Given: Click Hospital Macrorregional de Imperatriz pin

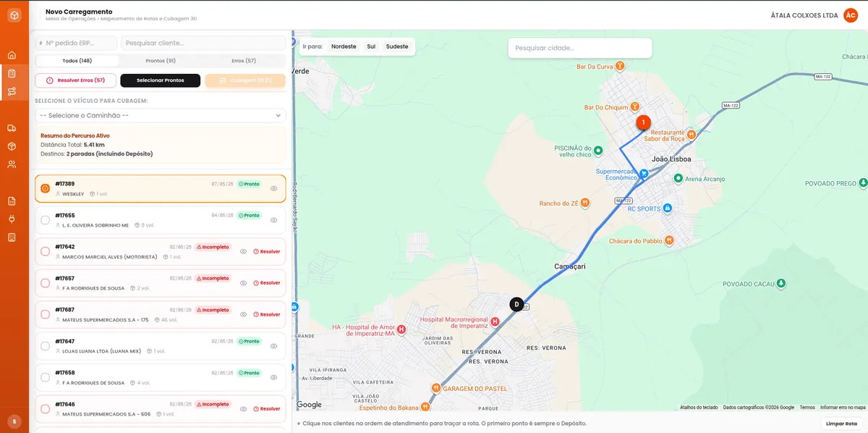Looking at the screenshot, I should (495, 321).
